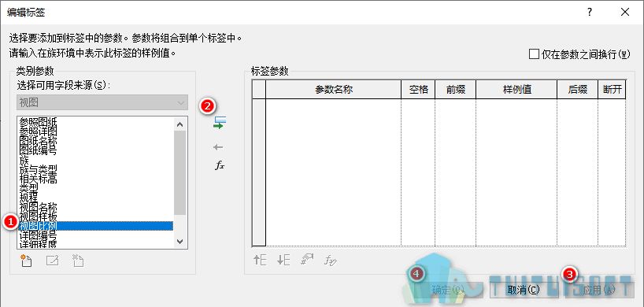
Task: Select highlighted 视图比例 list item
Action: tap(95, 226)
